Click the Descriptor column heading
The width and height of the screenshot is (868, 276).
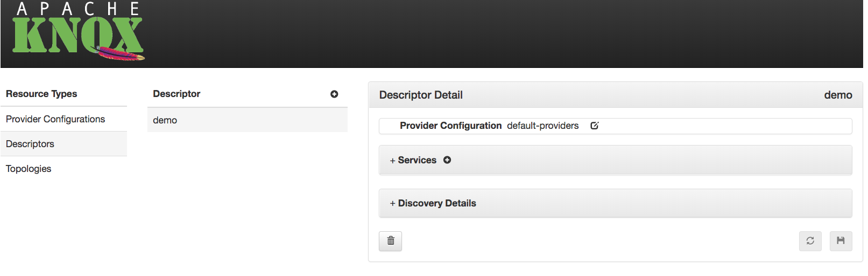pos(177,94)
